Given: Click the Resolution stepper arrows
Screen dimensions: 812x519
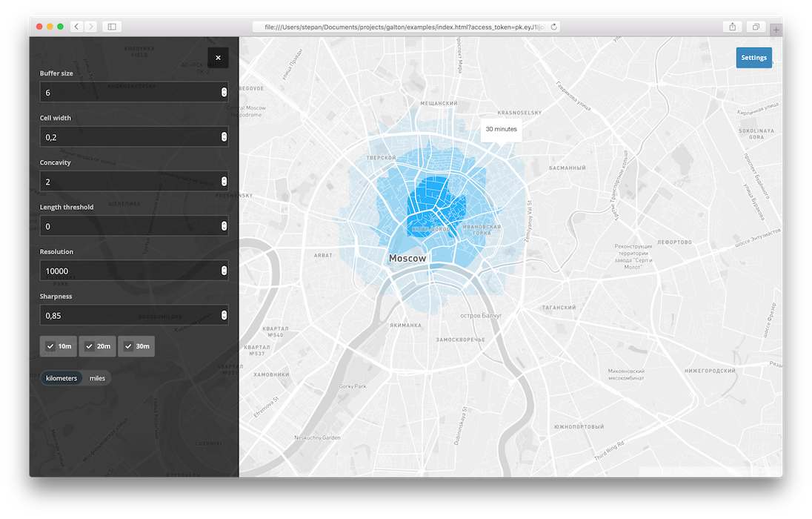Looking at the screenshot, I should (224, 270).
